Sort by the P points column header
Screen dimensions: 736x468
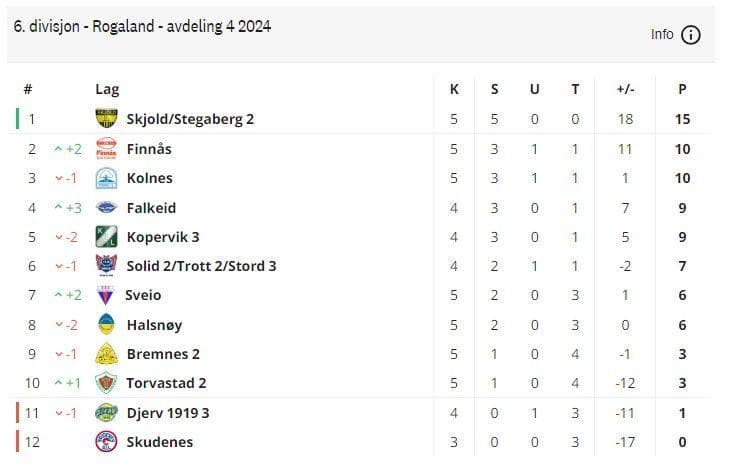click(682, 89)
